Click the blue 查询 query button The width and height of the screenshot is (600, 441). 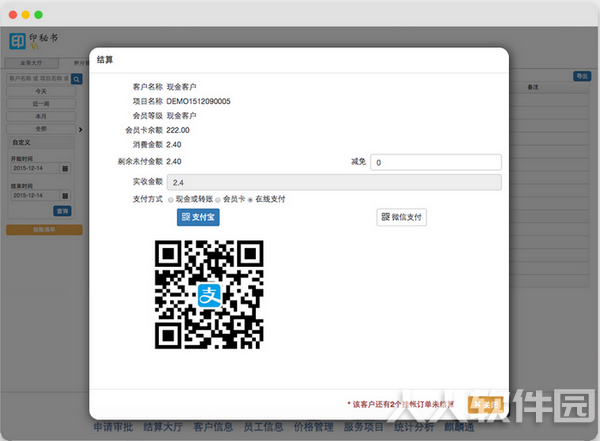(62, 211)
